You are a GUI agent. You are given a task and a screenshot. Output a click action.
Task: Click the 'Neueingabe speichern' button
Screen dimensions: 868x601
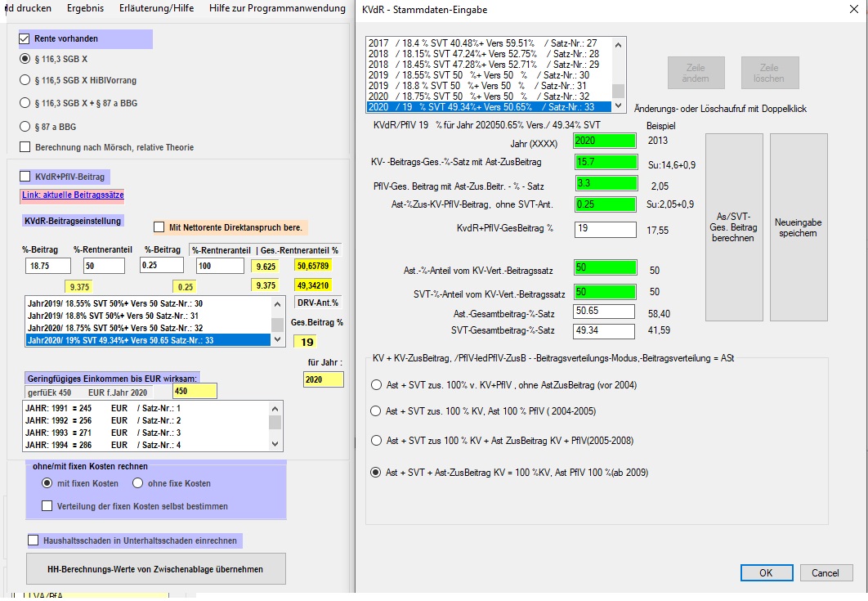799,227
